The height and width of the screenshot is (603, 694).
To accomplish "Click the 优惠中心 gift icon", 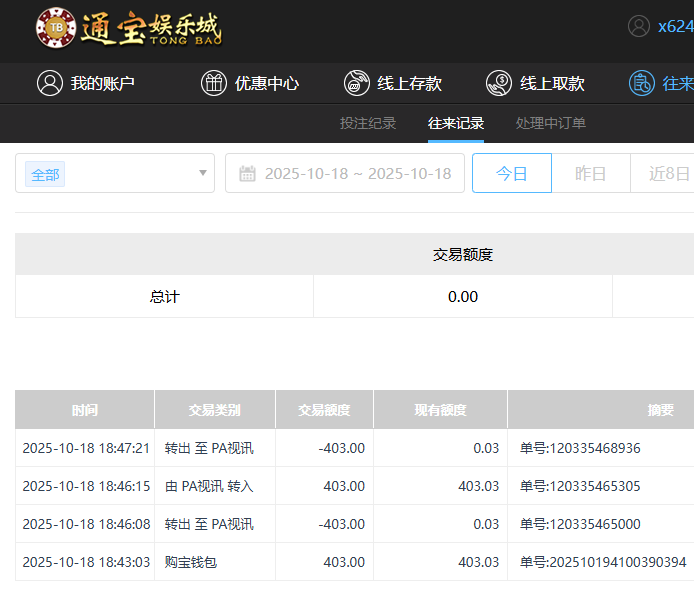I will pyautogui.click(x=214, y=83).
